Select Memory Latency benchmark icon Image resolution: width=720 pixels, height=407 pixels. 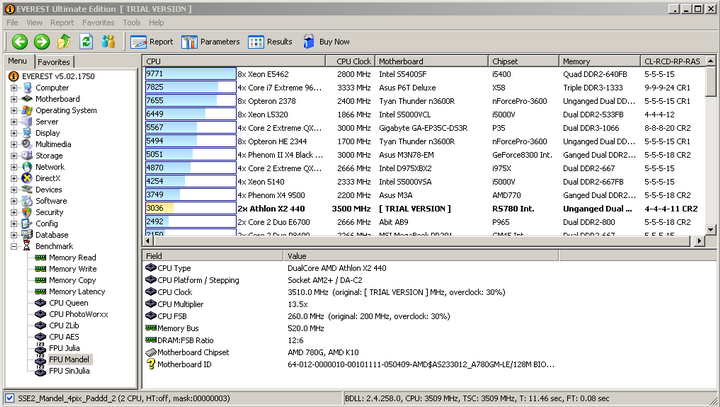[x=40, y=292]
